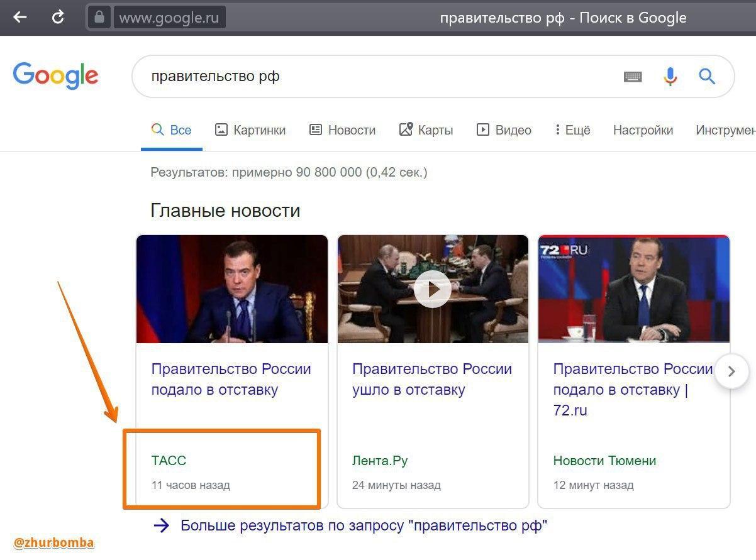This screenshot has height=560, width=756.
Task: Click the ТАСС source label
Action: pos(169,461)
